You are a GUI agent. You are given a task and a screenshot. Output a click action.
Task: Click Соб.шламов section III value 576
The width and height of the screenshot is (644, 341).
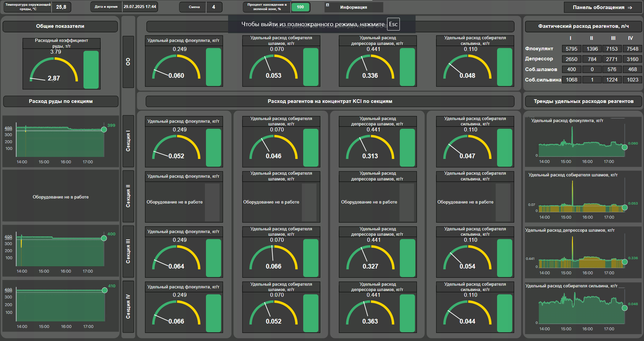pyautogui.click(x=612, y=69)
